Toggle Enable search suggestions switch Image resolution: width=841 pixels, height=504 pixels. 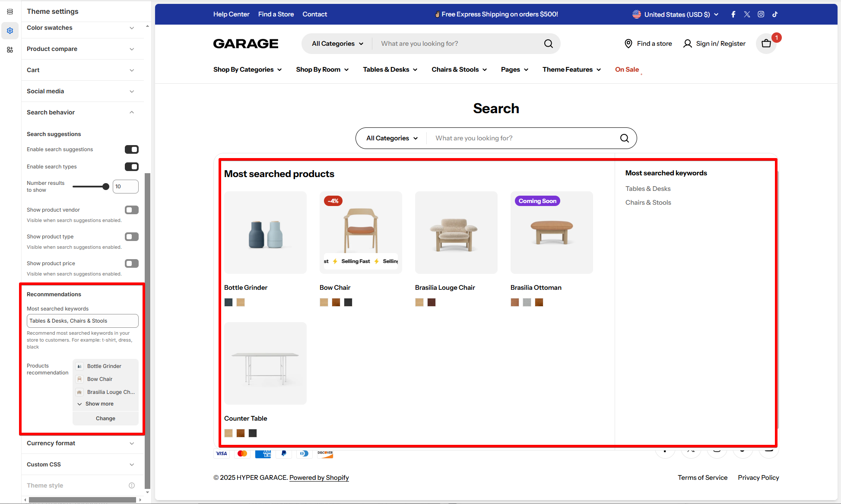pos(132,149)
